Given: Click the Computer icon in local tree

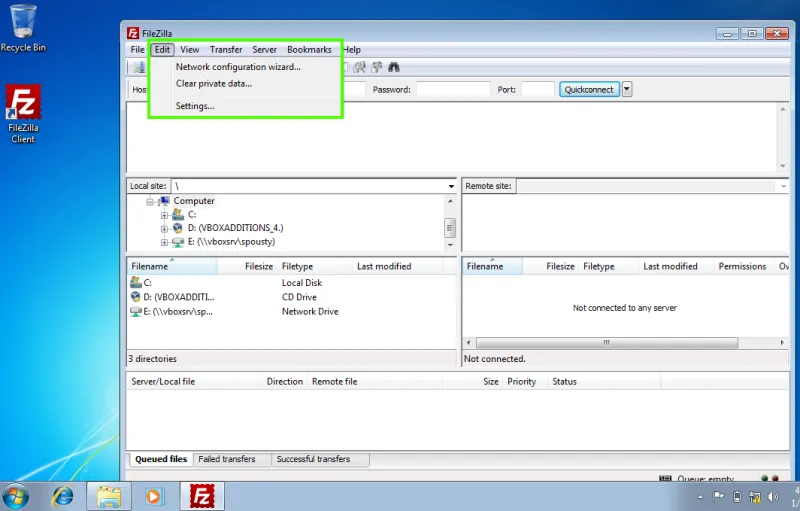Looking at the screenshot, I should pos(164,200).
